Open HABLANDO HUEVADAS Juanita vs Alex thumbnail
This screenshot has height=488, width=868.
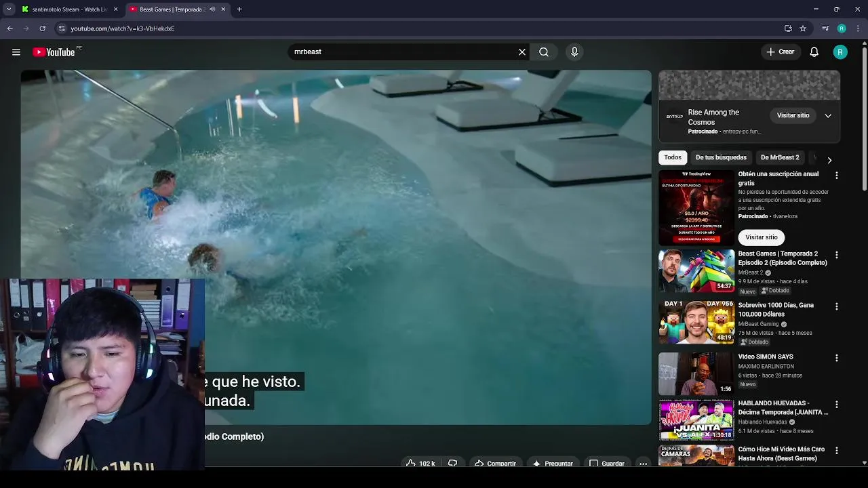[696, 420]
